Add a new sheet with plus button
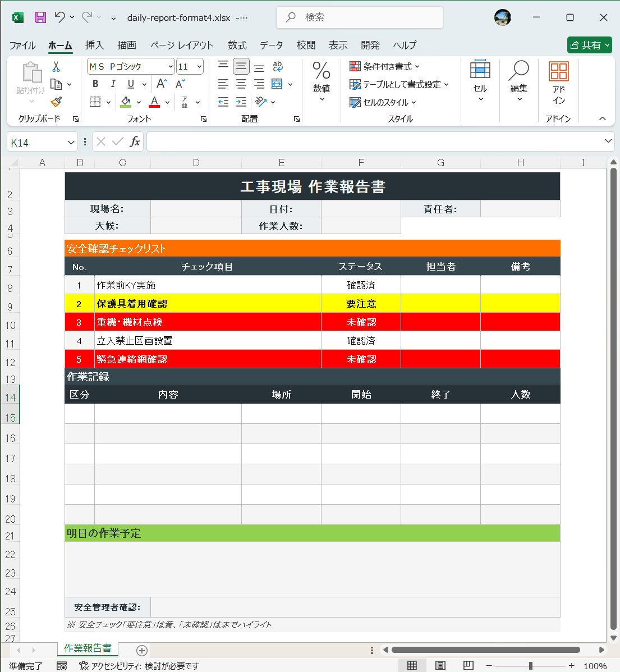 coord(142,651)
